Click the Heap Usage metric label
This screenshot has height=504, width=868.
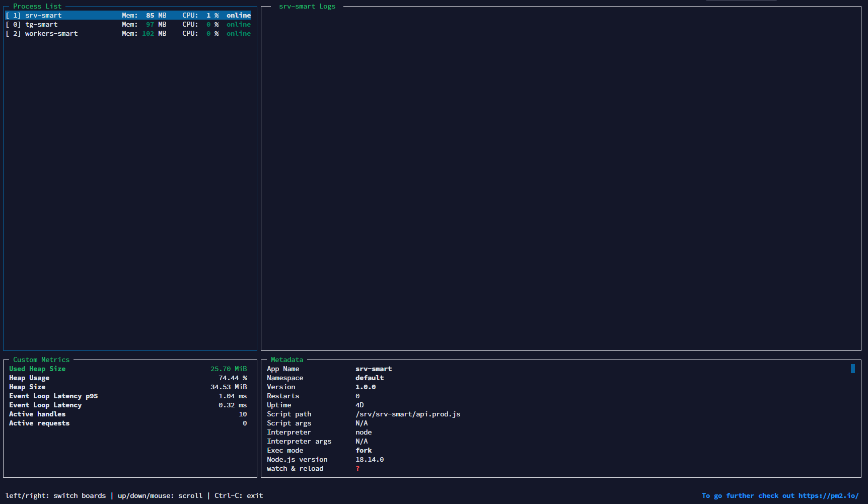point(29,378)
